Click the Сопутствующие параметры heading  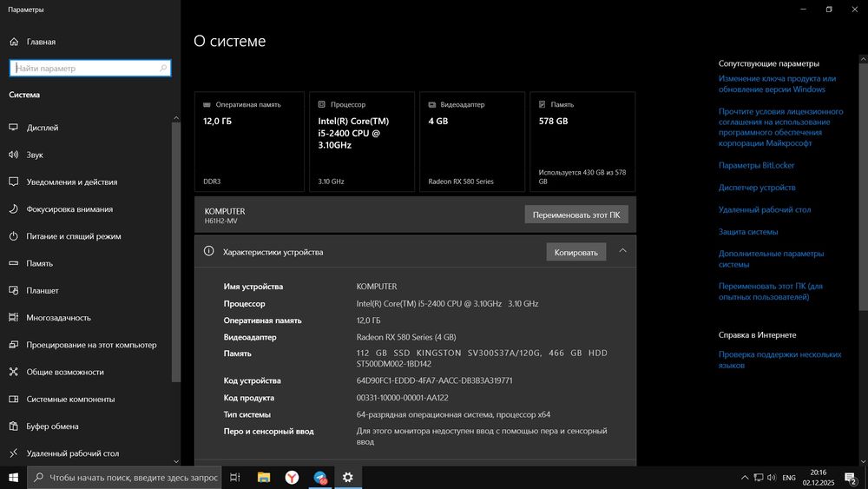click(x=768, y=63)
